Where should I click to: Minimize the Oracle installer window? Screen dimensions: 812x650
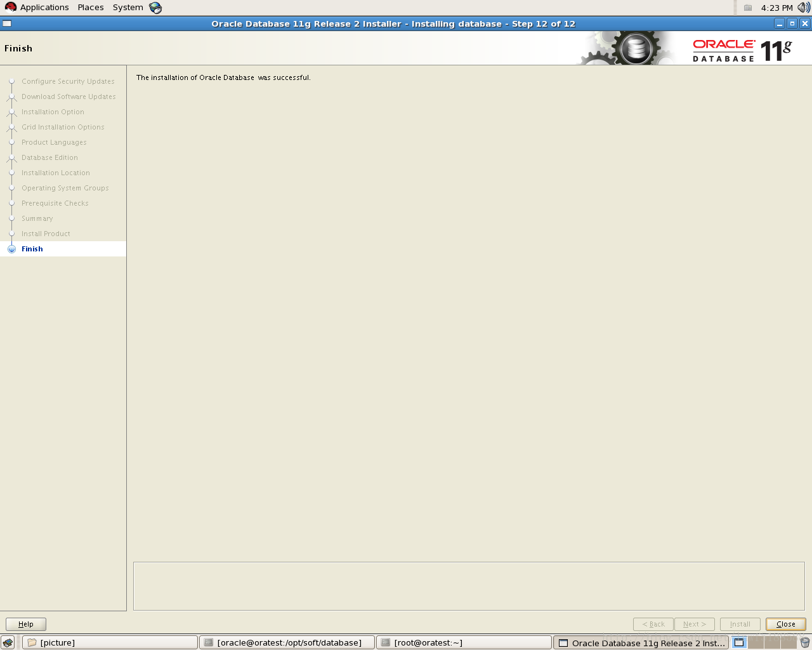point(780,23)
